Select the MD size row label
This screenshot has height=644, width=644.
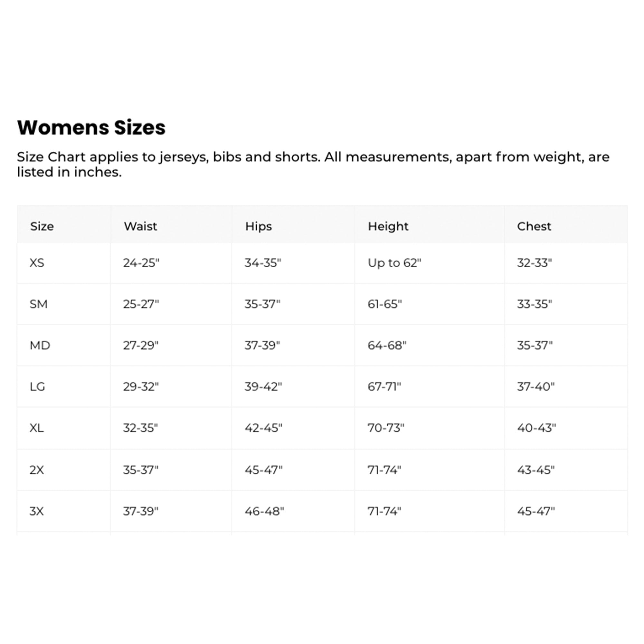(x=40, y=345)
